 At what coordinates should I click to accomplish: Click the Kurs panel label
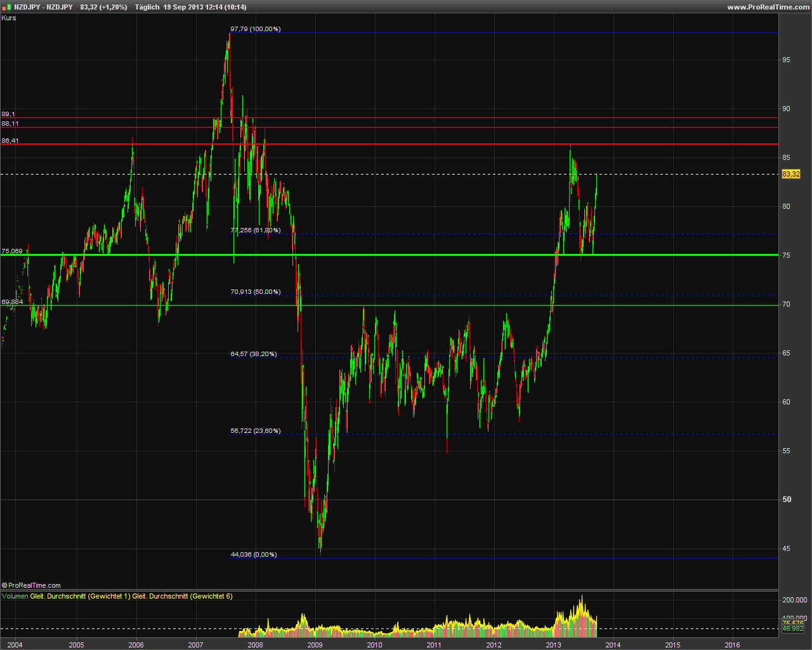pos(9,18)
